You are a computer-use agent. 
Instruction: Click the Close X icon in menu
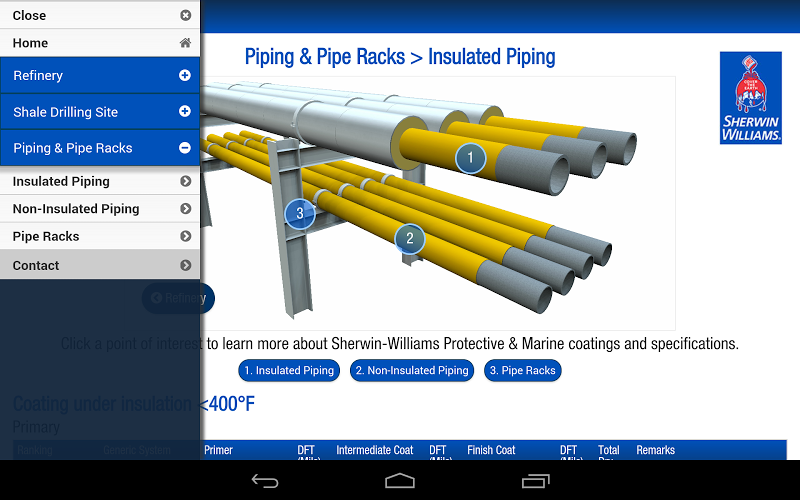[x=185, y=15]
